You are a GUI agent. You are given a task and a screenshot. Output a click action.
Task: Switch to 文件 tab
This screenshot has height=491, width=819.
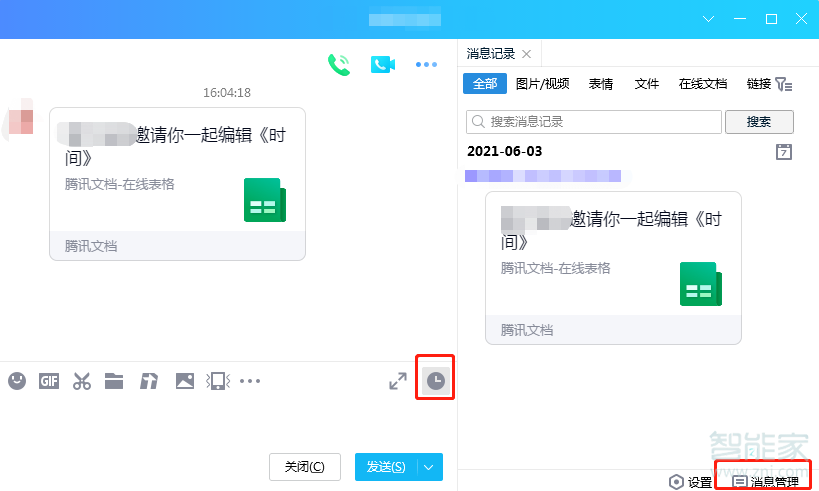(647, 84)
